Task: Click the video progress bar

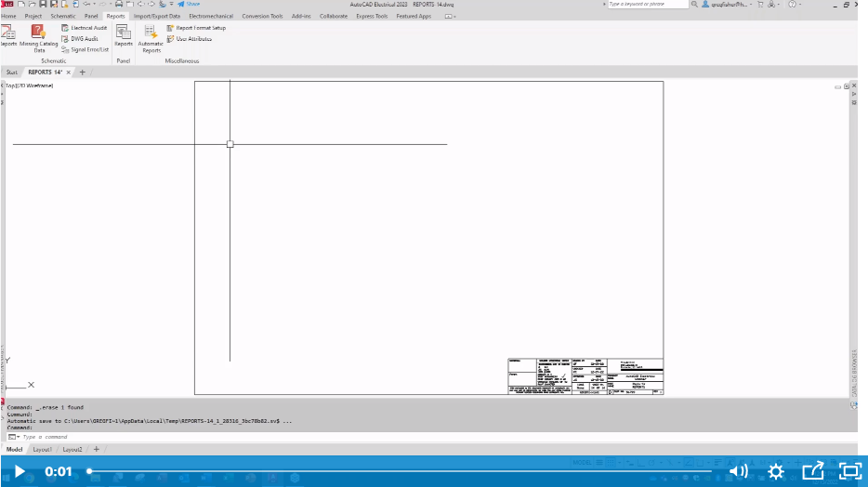Action: (x=400, y=471)
